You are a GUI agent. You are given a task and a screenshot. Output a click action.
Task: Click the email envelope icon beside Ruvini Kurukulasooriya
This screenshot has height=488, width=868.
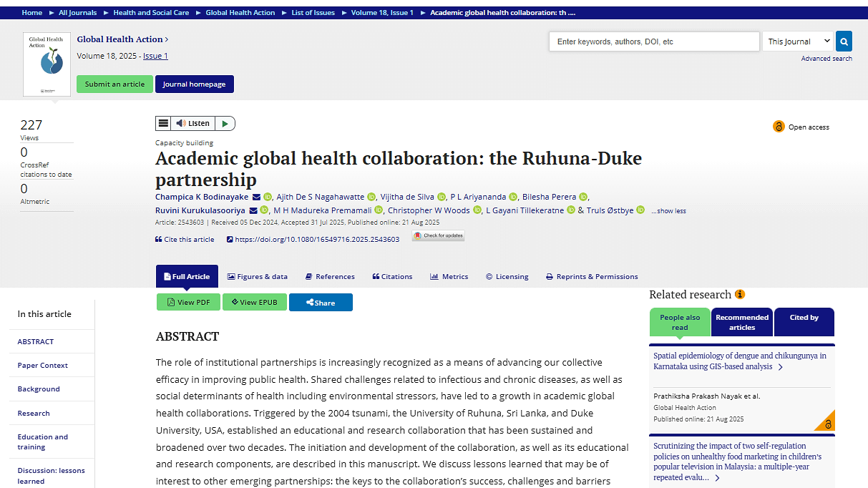click(x=253, y=210)
